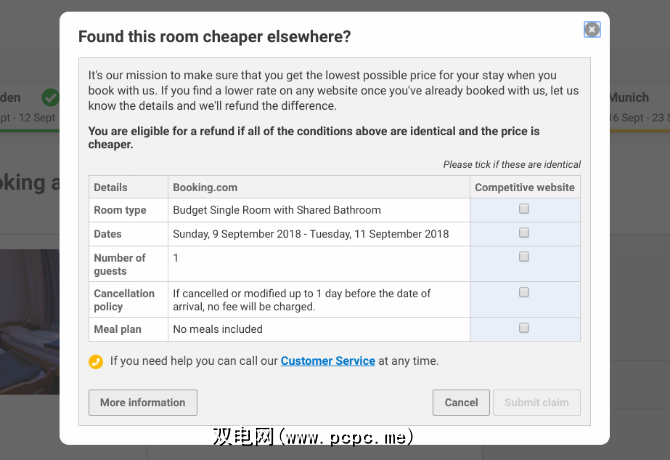Check the Number of guests checkbox
Screen dimensions: 670x460
[x=524, y=257]
